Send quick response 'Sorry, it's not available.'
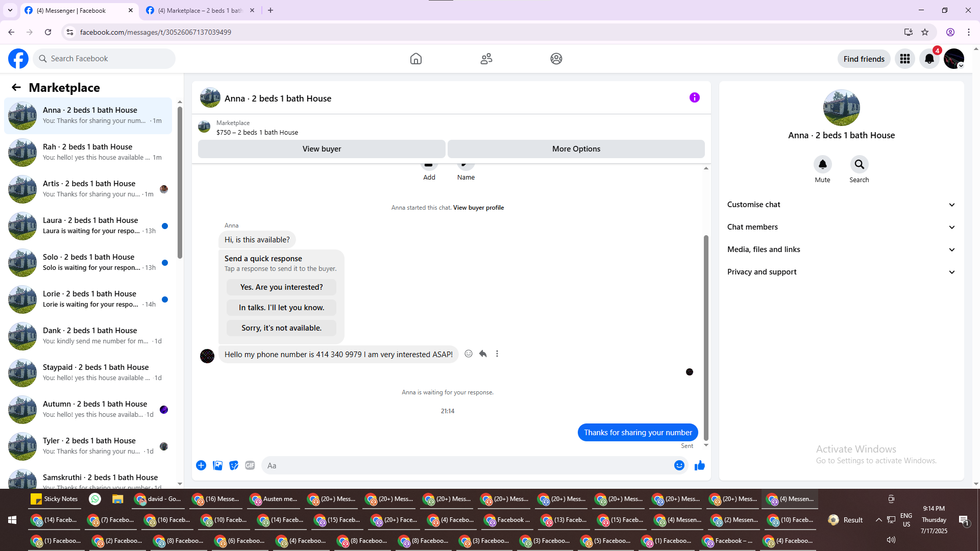 281,328
